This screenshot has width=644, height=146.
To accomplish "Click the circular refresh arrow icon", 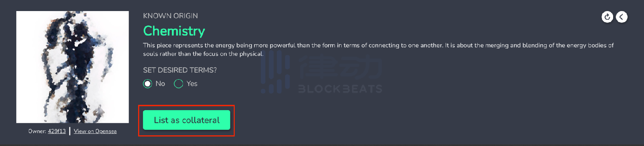I will coord(607,17).
